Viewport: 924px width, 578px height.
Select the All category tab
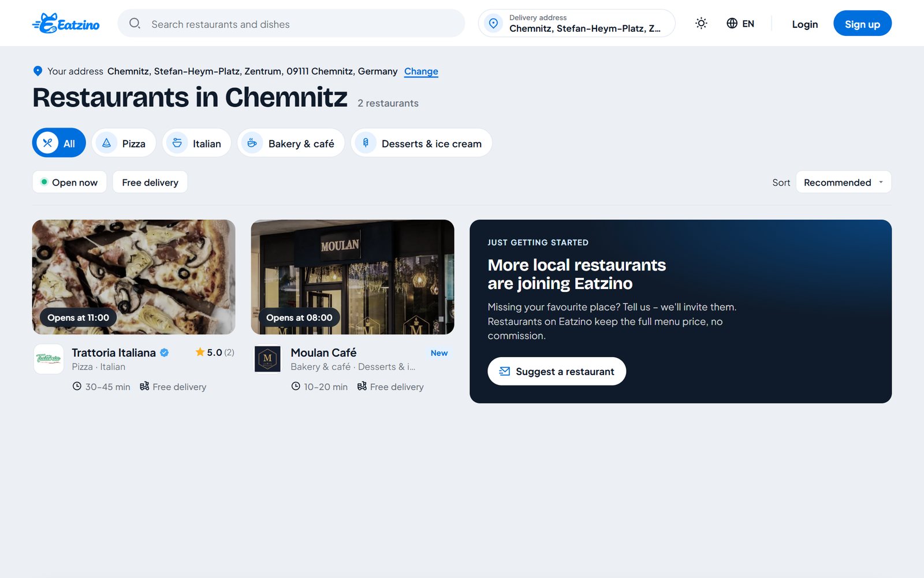[59, 143]
